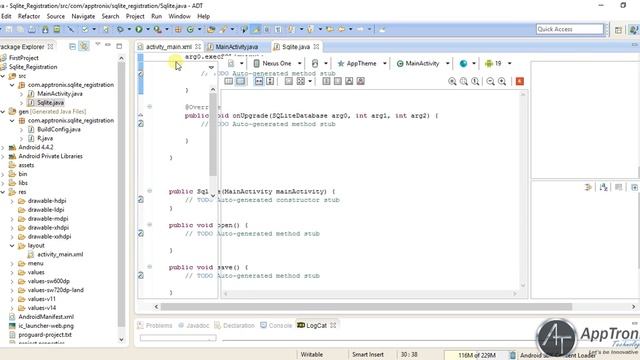The image size is (640, 360).
Task: Click the heap status 116M of 229M bar
Action: (x=476, y=355)
